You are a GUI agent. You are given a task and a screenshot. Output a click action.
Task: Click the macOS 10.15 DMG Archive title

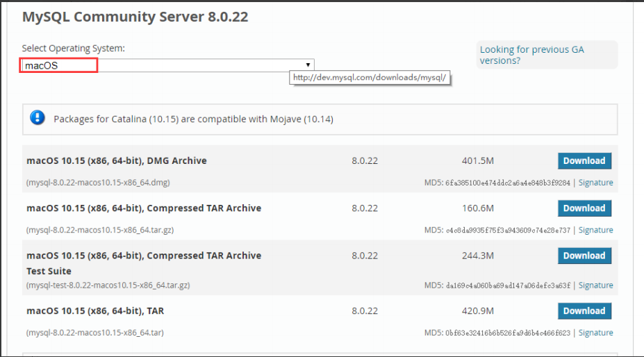click(117, 160)
